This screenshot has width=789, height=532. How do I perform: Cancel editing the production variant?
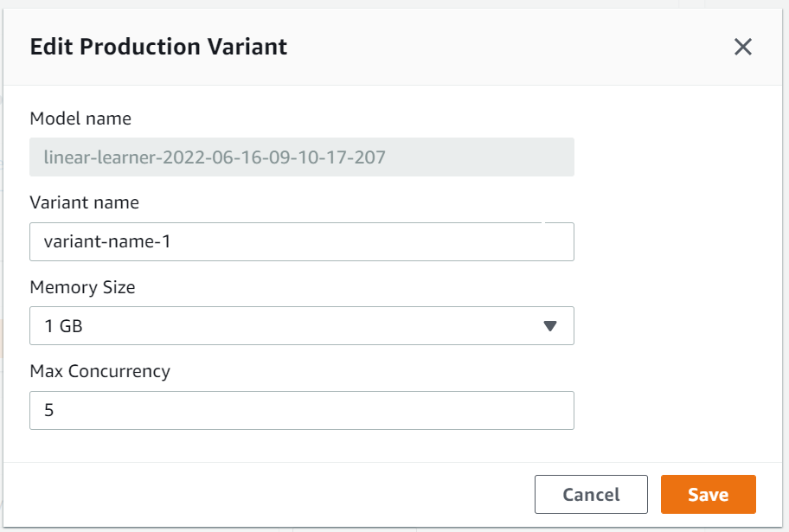[x=591, y=494]
